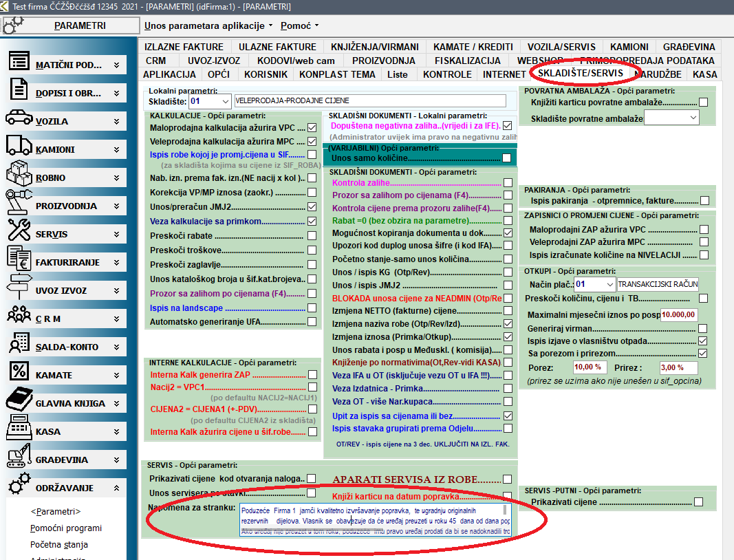Select the SALDA-KONTO icon
This screenshot has height=560, width=734.
tap(19, 343)
